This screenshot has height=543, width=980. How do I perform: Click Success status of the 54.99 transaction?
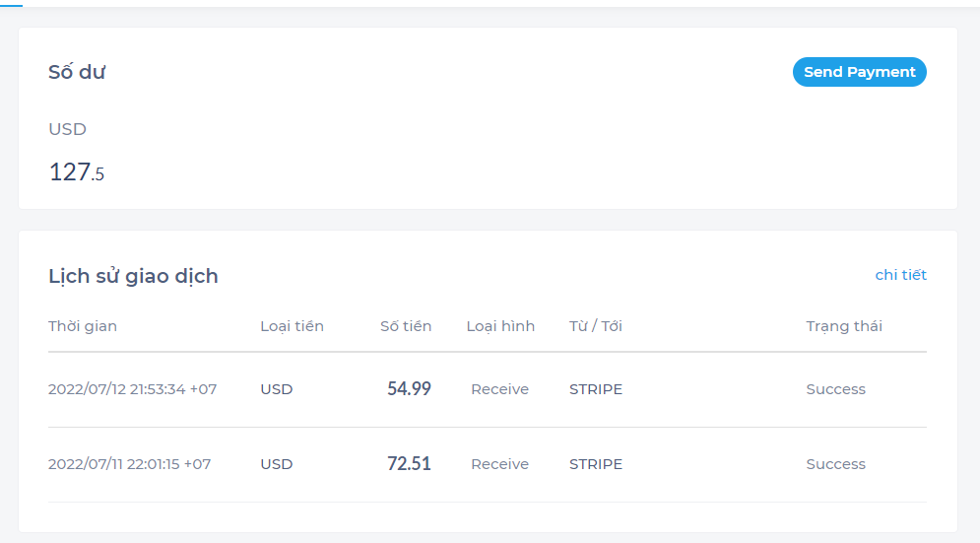point(835,389)
